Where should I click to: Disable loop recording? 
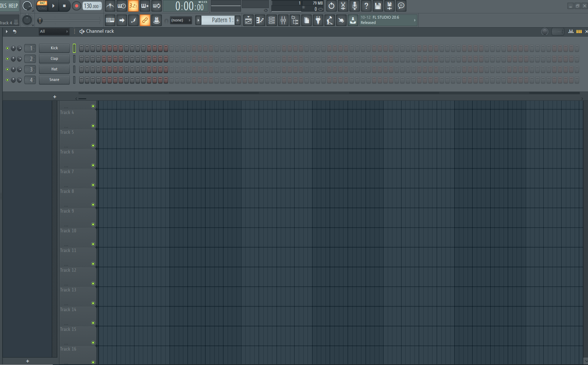(156, 6)
